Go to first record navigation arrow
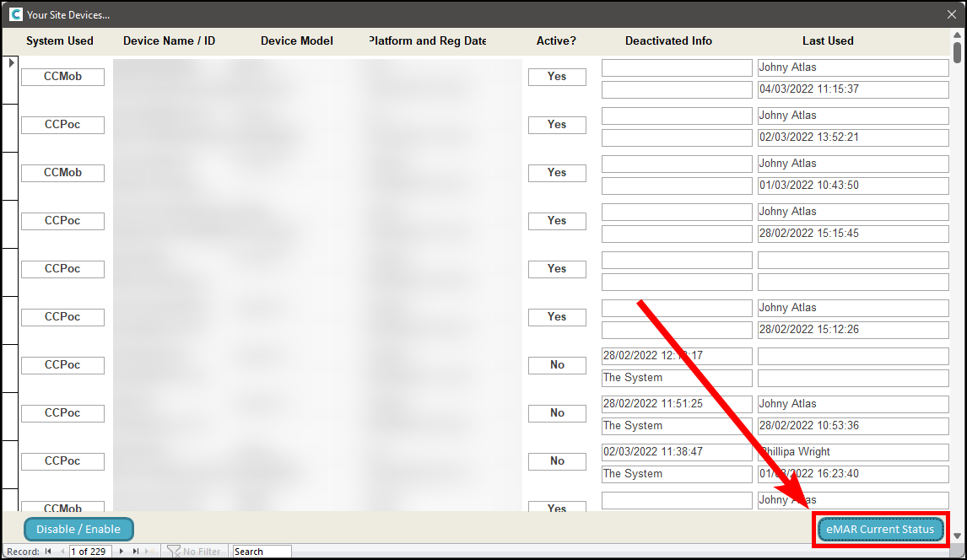967x560 pixels. 48,552
